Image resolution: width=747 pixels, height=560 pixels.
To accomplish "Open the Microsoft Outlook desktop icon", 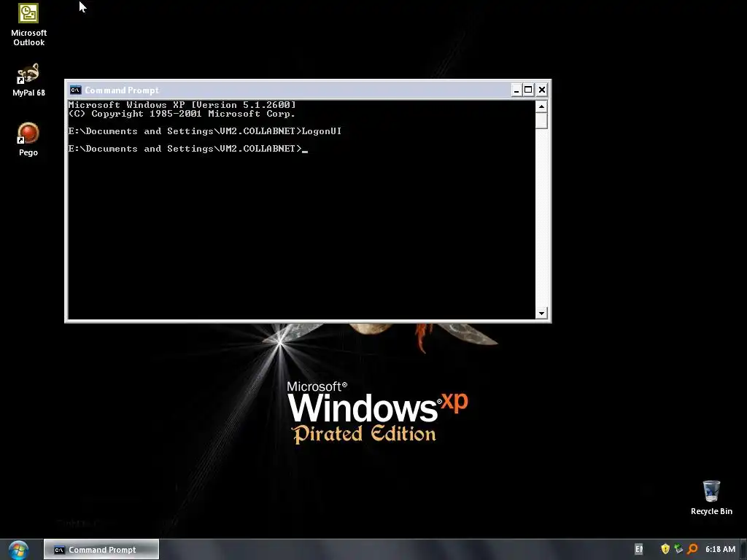I will (28, 25).
